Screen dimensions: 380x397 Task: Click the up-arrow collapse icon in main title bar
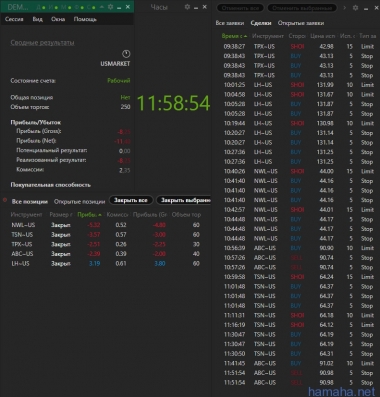click(102, 7)
